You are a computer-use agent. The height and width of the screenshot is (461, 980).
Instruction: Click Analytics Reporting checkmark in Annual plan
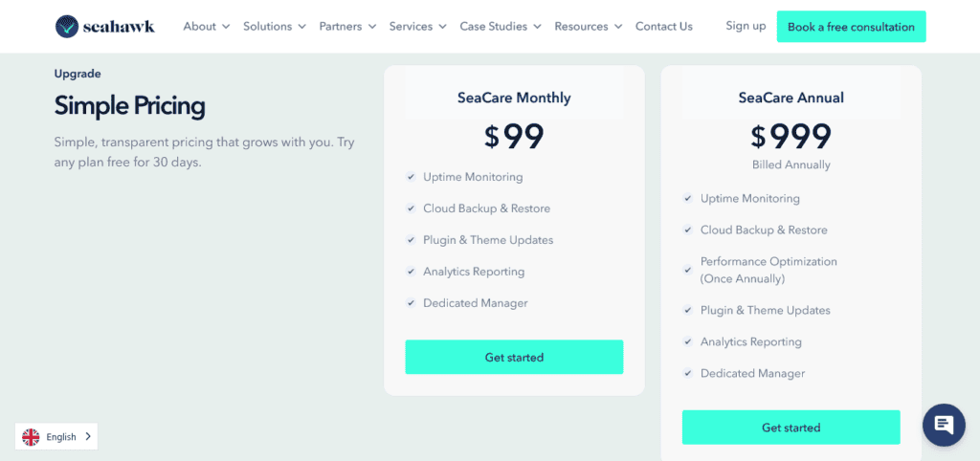[687, 342]
